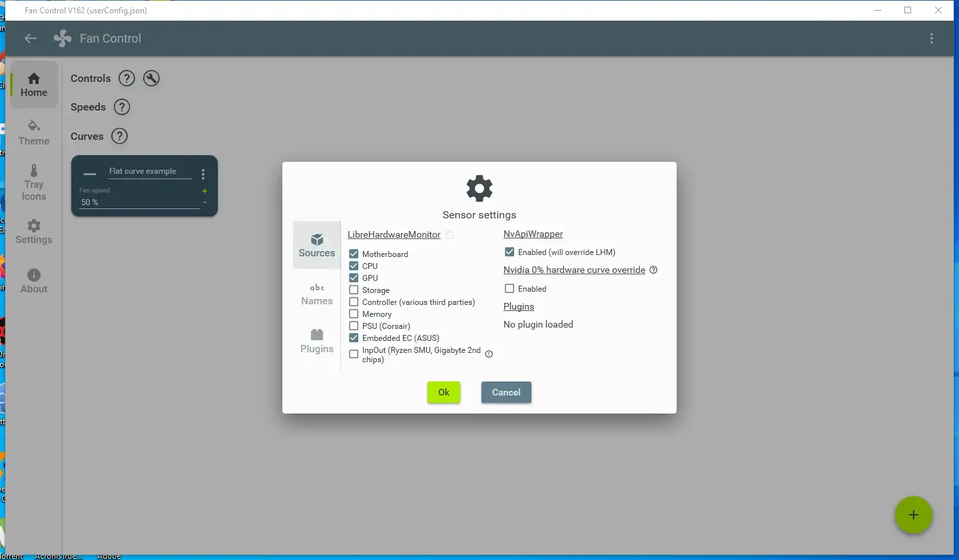Select the Sources tab in Sensor settings
This screenshot has width=959, height=560.
click(317, 245)
